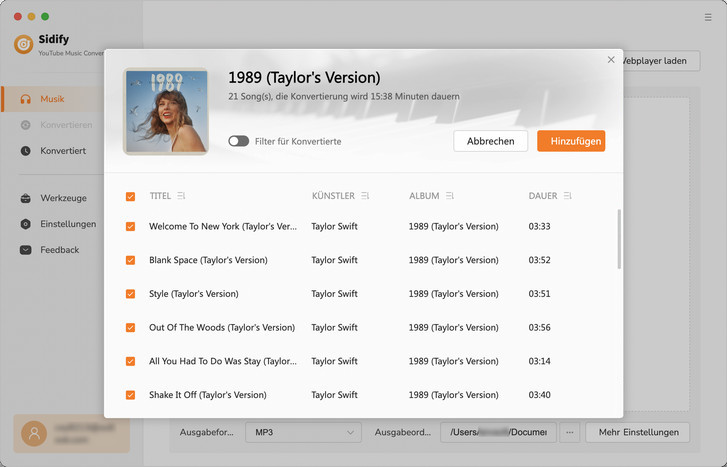Screen dimensions: 727x467
Task: Uncheck All You Had To Do Was Stay
Action: [x=130, y=361]
